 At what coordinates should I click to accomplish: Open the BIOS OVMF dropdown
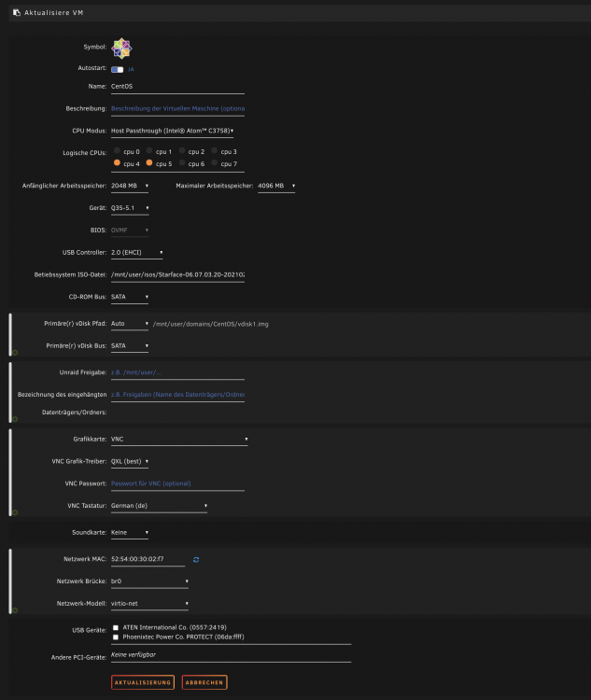click(x=130, y=231)
